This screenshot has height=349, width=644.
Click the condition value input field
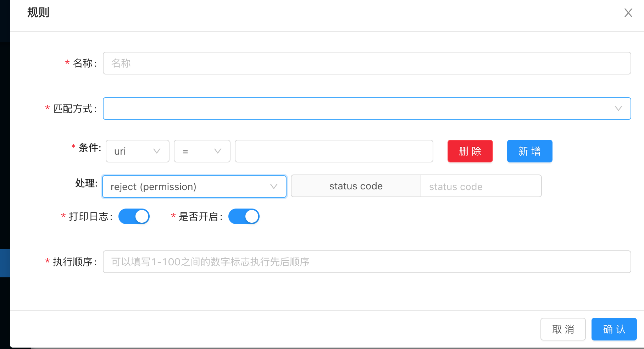[x=334, y=151]
